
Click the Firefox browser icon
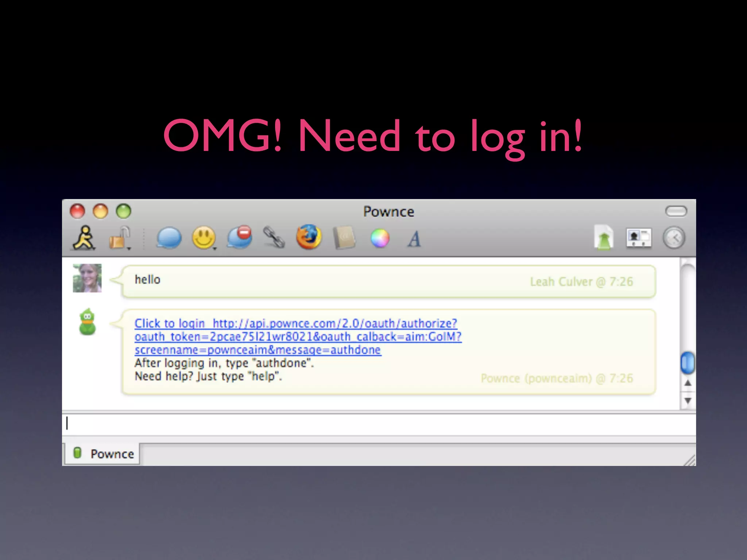[x=309, y=237]
